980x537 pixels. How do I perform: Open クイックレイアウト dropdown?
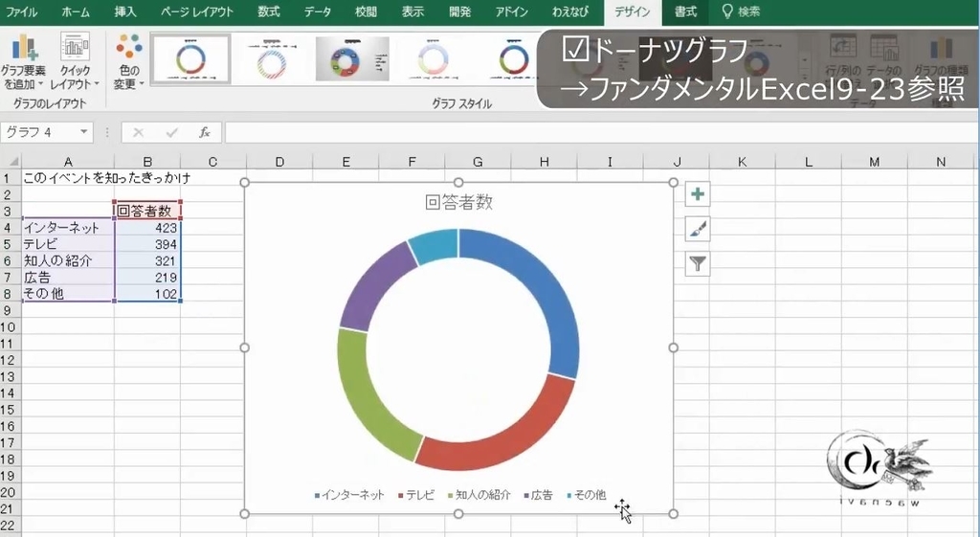point(75,61)
